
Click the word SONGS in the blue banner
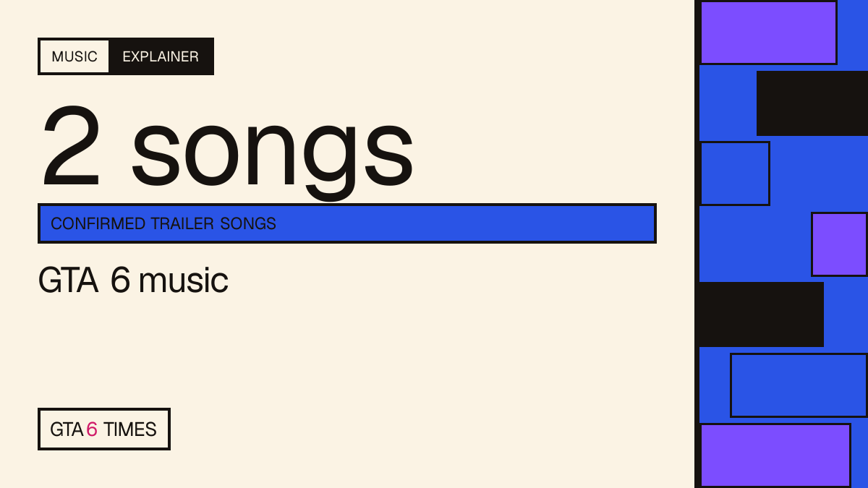(248, 223)
